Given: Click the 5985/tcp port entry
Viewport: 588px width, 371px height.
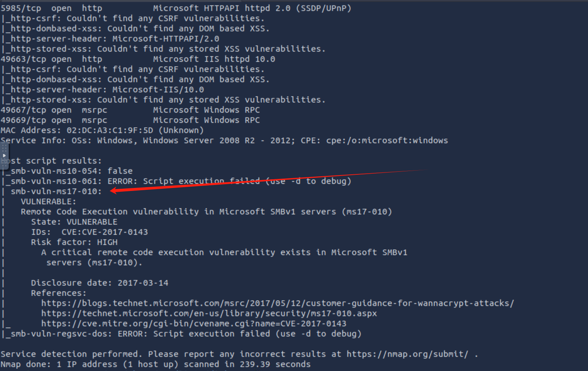Looking at the screenshot, I should pyautogui.click(x=21, y=8).
